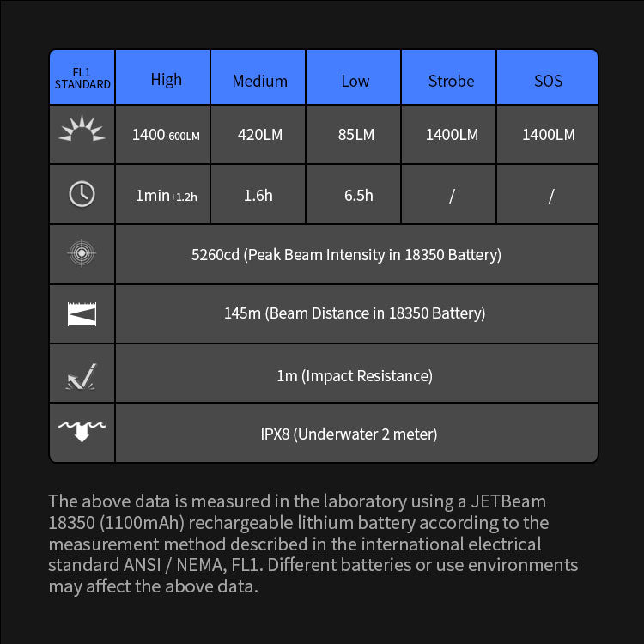
Task: Select the 5260cd Peak Beam Intensity row
Action: click(346, 254)
